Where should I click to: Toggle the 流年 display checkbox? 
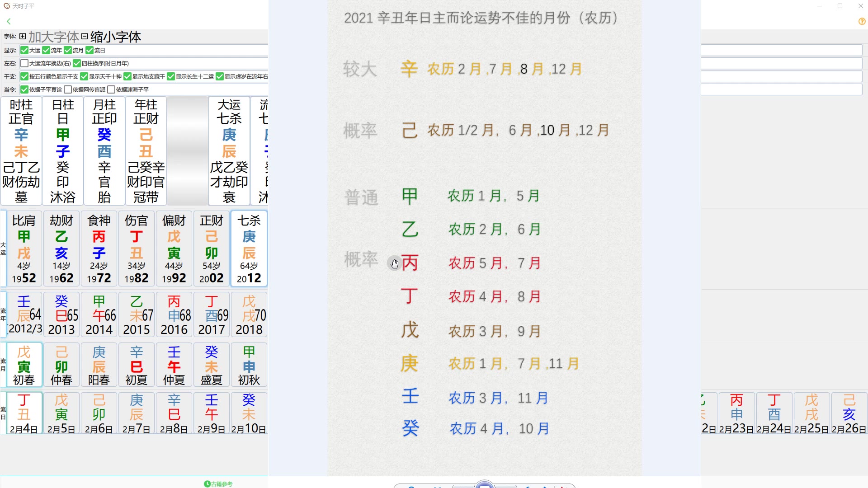point(46,50)
